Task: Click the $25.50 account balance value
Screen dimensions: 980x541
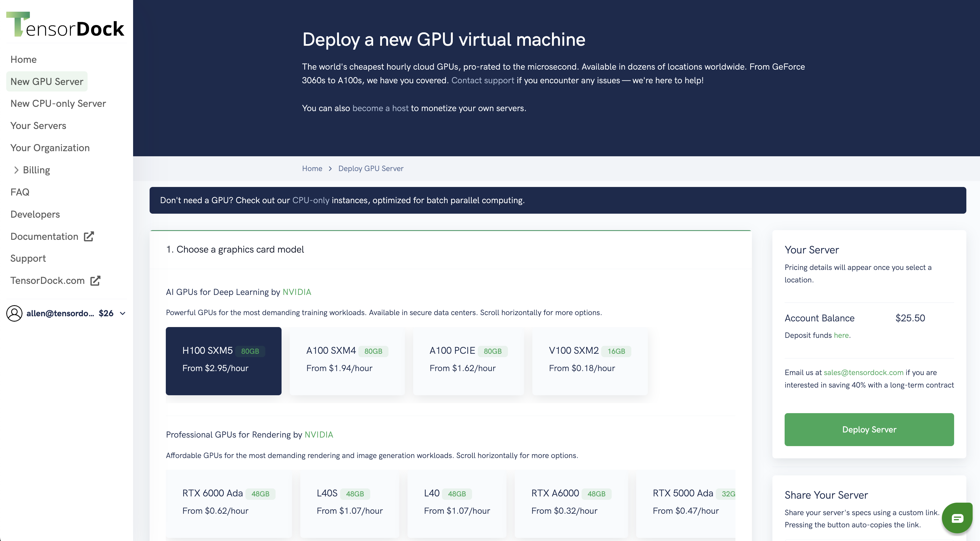Action: (x=910, y=318)
